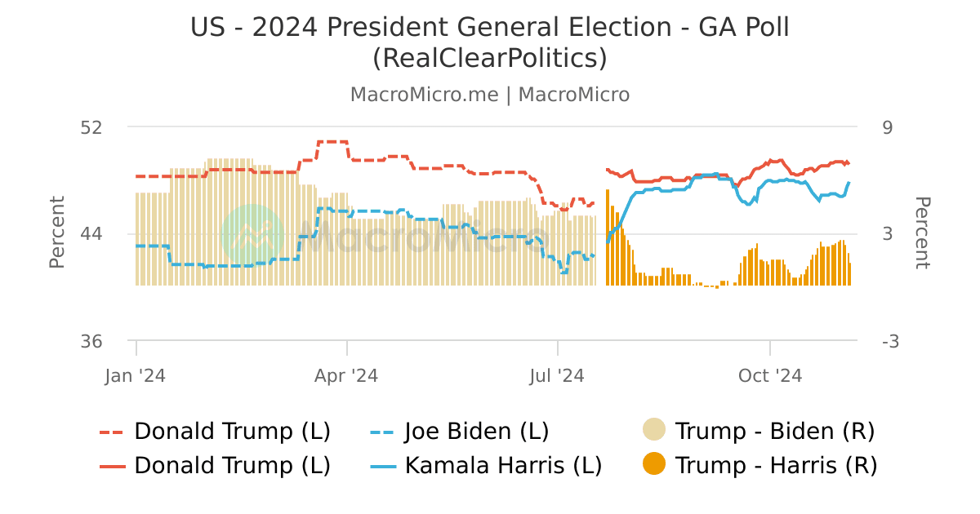Hide the Trump - Harris (R) series label

coord(776,466)
